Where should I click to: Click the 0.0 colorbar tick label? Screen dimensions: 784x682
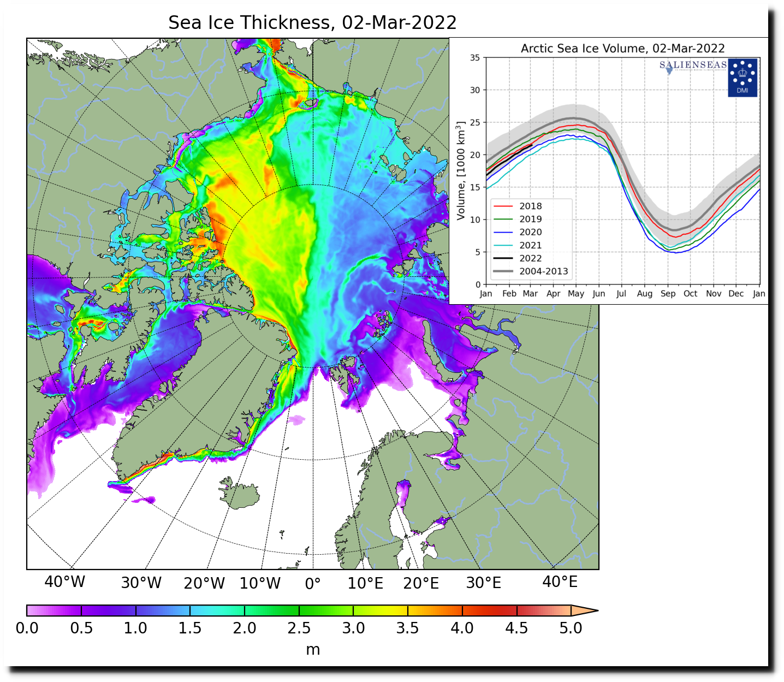pos(27,628)
